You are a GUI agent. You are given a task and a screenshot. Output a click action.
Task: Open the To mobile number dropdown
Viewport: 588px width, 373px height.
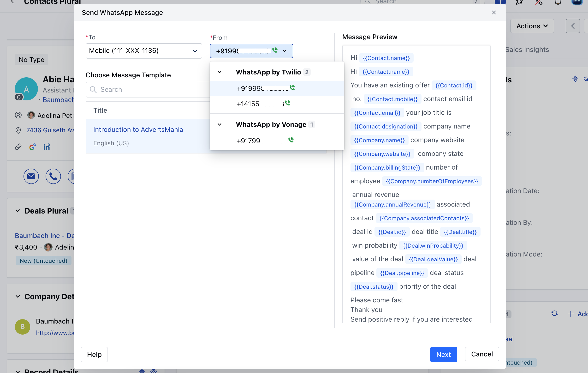click(143, 51)
